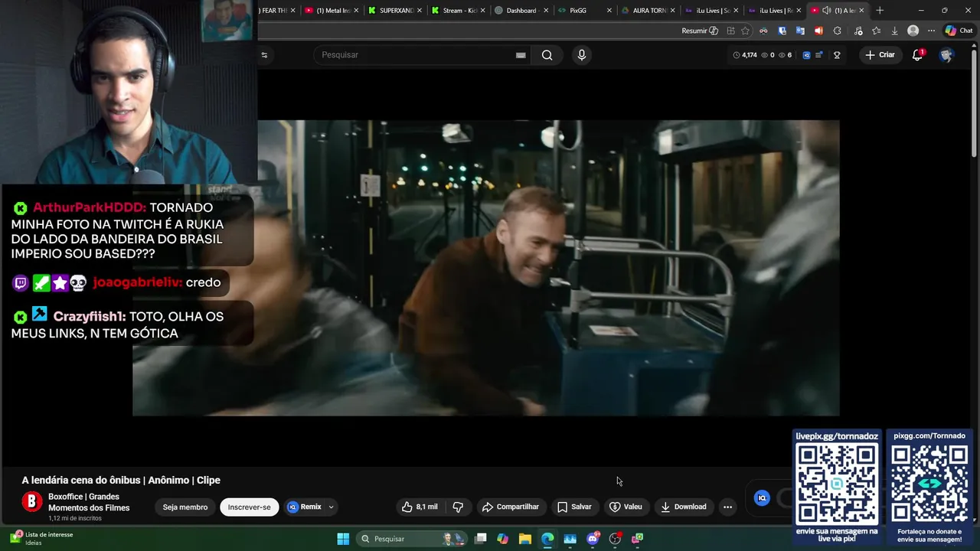Viewport: 980px width, 551px height.
Task: Save video with the Salvar button
Action: pyautogui.click(x=574, y=507)
